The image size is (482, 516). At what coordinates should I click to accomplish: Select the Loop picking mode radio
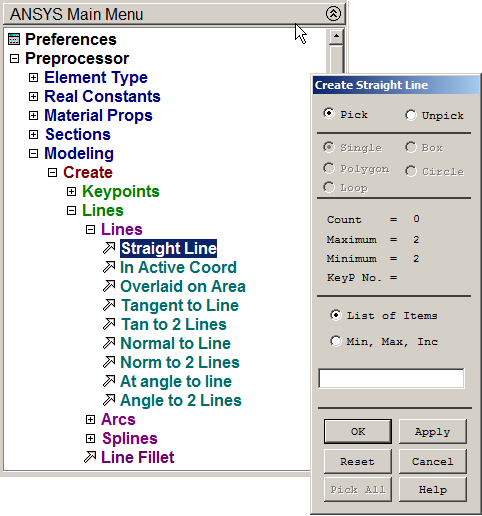pos(329,187)
